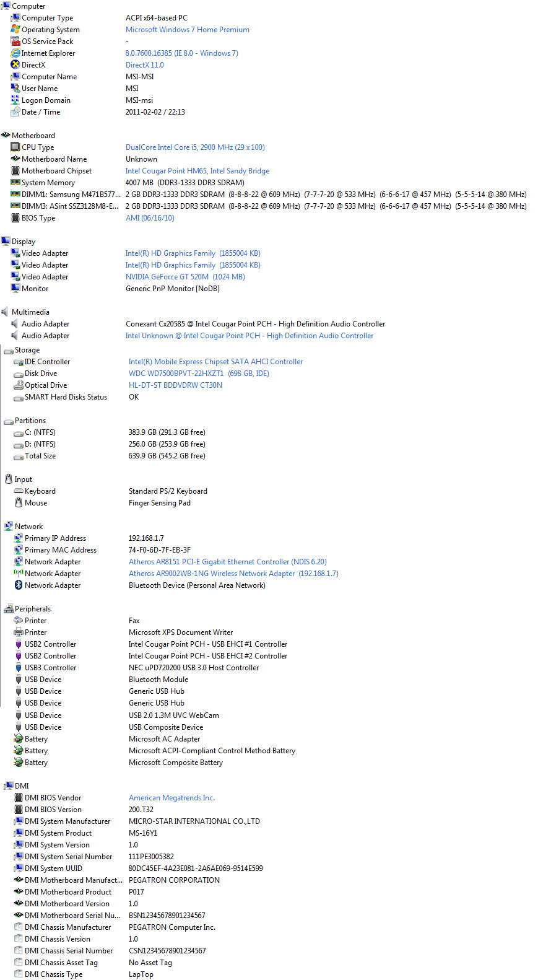
Task: Open the AMI (06/16/10) BIOS link
Action: pyautogui.click(x=150, y=218)
